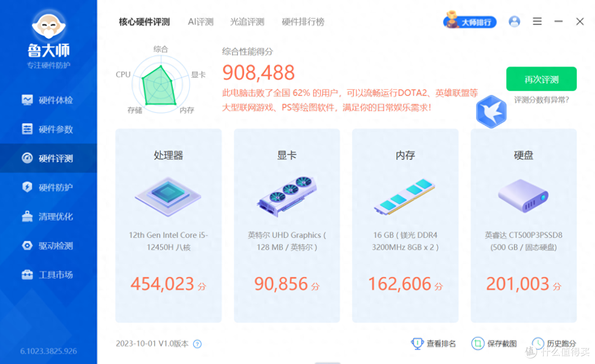This screenshot has width=595, height=364.
Task: Click the 保存截图 crop icon
Action: tap(478, 343)
